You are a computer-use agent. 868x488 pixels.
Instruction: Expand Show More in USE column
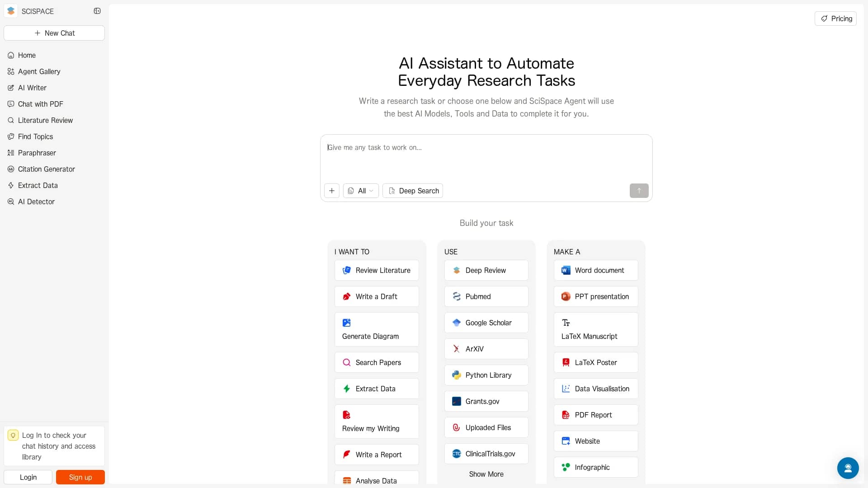coord(486,474)
